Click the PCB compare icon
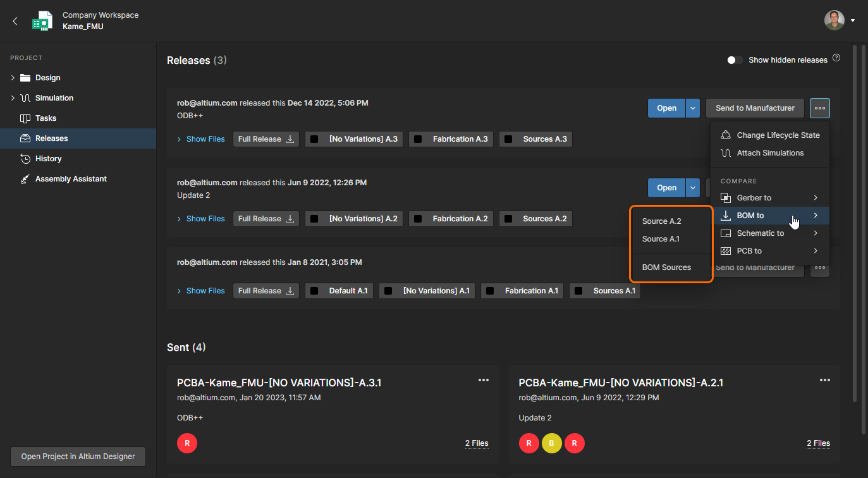The image size is (868, 478). click(x=726, y=251)
